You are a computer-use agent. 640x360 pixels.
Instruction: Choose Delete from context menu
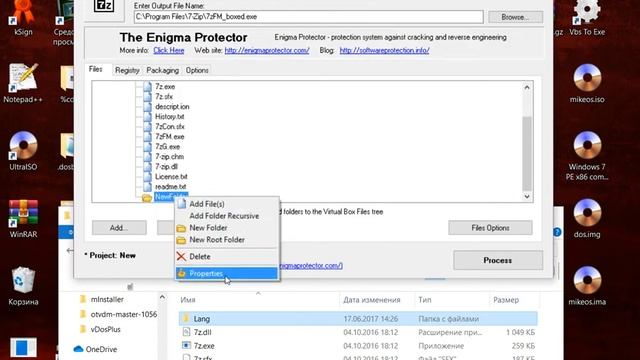tap(227, 256)
